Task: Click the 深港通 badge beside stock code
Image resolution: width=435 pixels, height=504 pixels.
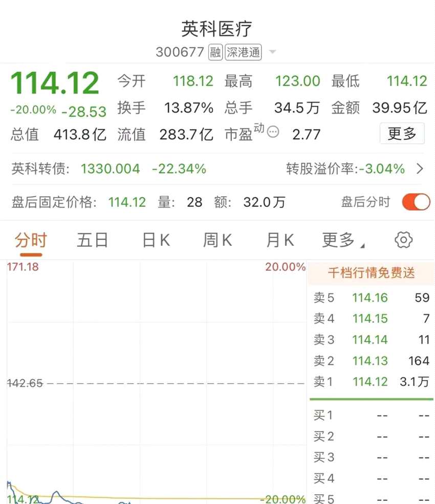Action: (242, 52)
